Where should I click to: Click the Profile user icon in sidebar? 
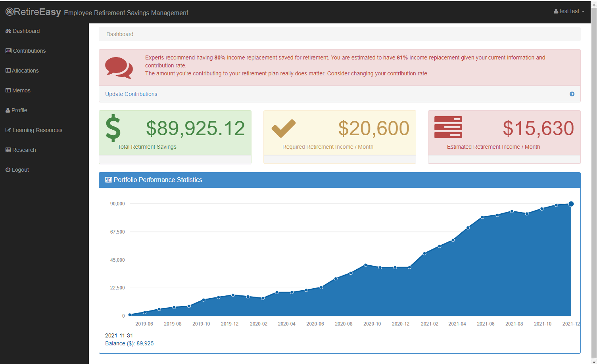tap(8, 110)
